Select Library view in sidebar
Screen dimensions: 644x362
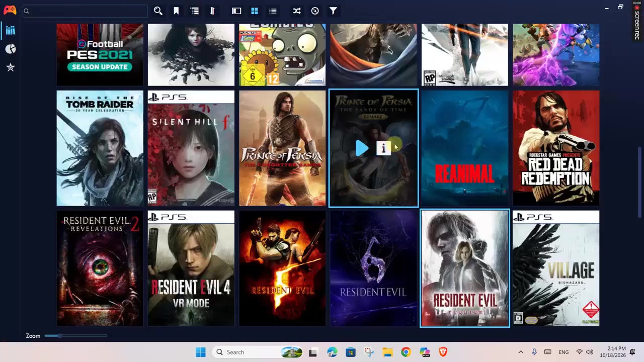click(x=10, y=30)
